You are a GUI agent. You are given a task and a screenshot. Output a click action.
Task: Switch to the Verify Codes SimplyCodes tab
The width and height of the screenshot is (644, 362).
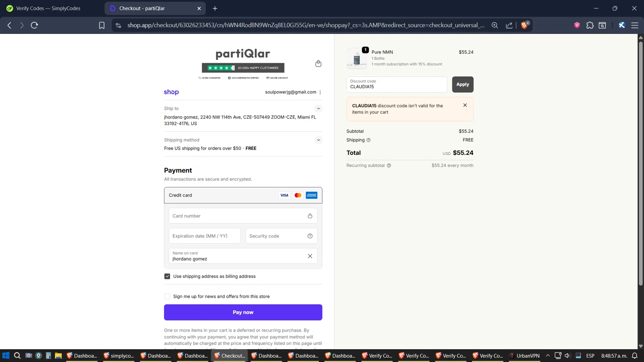[x=48, y=8]
